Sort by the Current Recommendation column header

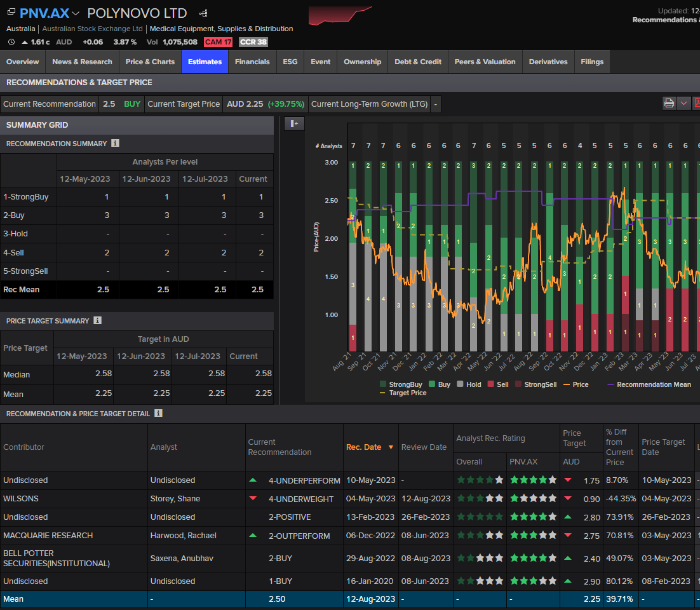coord(279,447)
